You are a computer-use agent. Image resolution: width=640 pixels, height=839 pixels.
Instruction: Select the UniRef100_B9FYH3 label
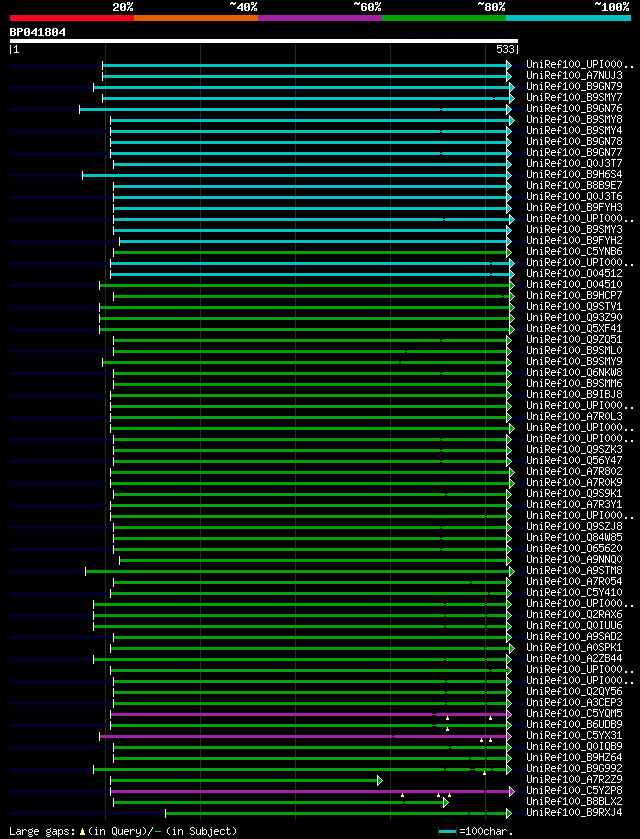pyautogui.click(x=574, y=207)
